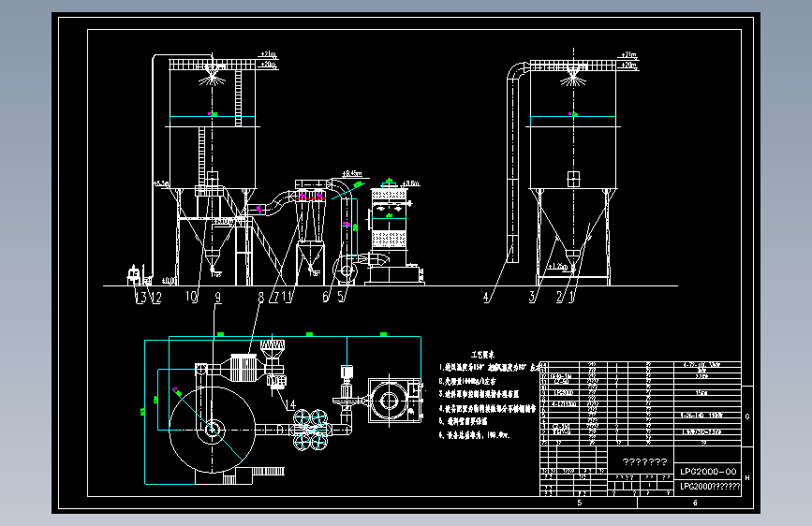Click the 工艺要求 notes heading
812x526 pixels.
(482, 355)
